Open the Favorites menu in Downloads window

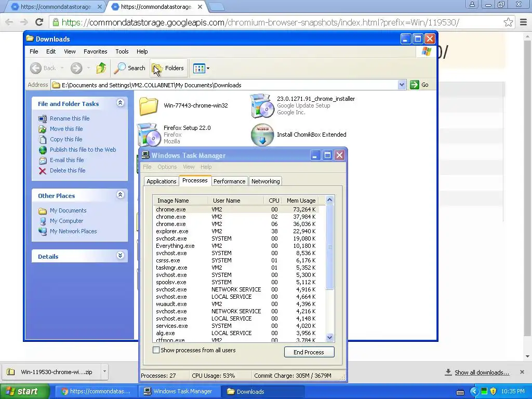click(x=96, y=51)
